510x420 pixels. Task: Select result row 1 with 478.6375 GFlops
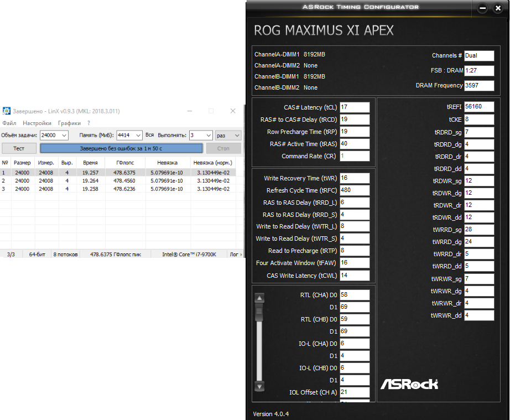pos(118,173)
